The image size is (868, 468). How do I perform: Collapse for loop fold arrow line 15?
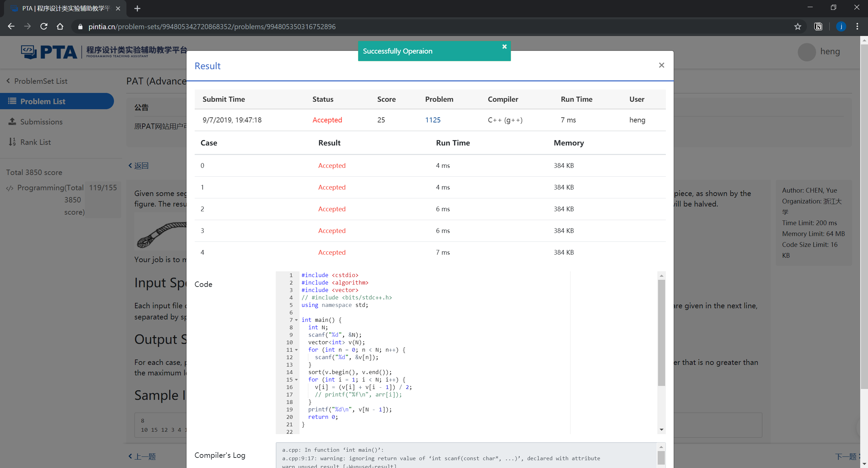(x=296, y=379)
